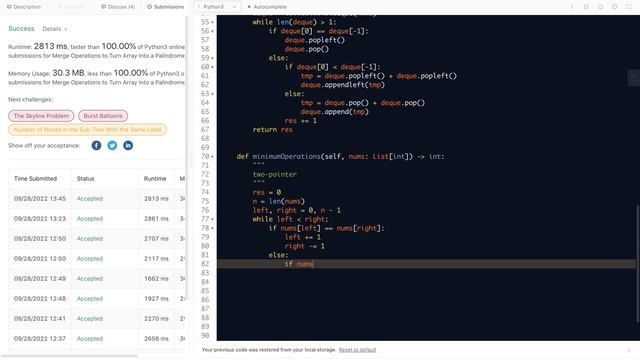This screenshot has width=640, height=360.
Task: Click the editor shortcuts icon beside info
Action: 586,7
